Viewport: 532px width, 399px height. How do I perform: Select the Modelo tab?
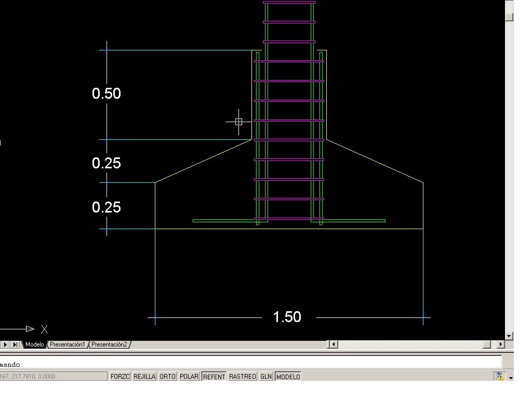(34, 344)
